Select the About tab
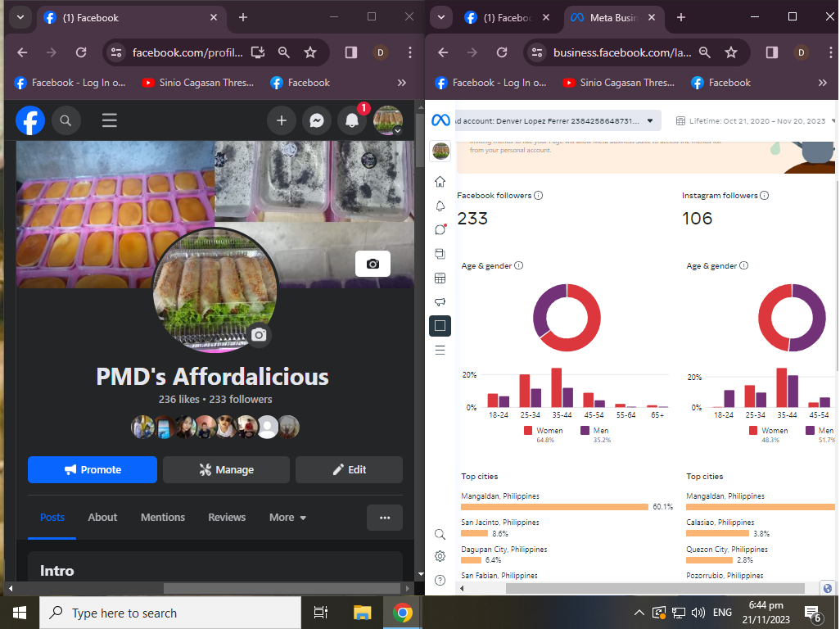Image resolution: width=840 pixels, height=629 pixels. click(102, 517)
